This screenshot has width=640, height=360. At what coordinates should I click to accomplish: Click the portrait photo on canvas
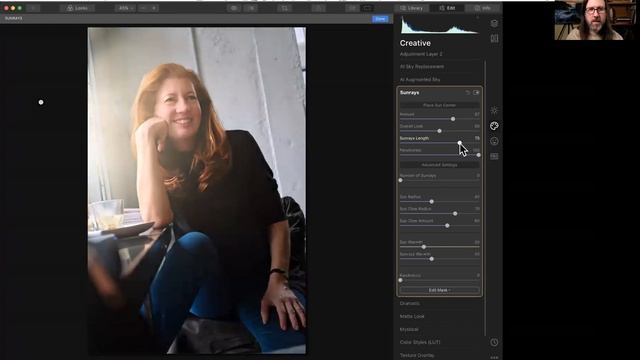pyautogui.click(x=197, y=191)
